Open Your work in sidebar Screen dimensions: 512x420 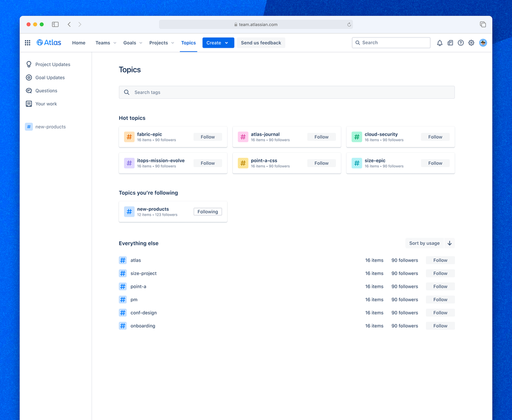[x=46, y=104]
